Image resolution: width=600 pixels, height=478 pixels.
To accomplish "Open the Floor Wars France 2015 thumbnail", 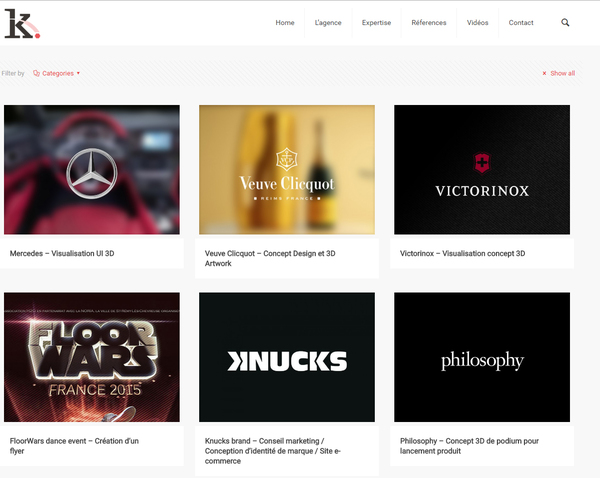I will click(92, 357).
